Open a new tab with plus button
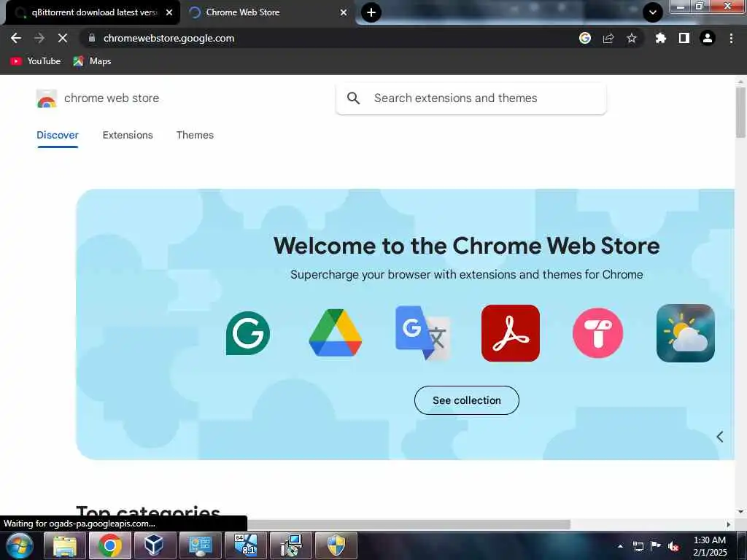This screenshot has height=560, width=747. coord(371,12)
